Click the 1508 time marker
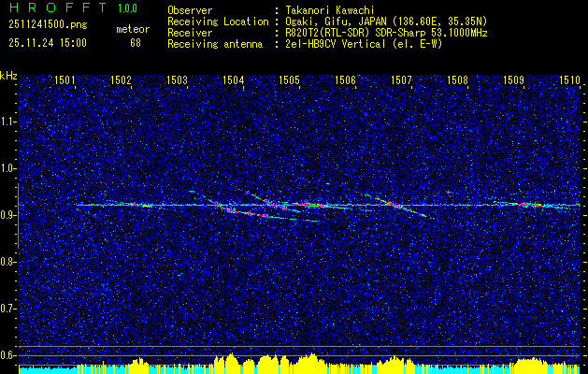588x374 pixels. click(x=457, y=79)
